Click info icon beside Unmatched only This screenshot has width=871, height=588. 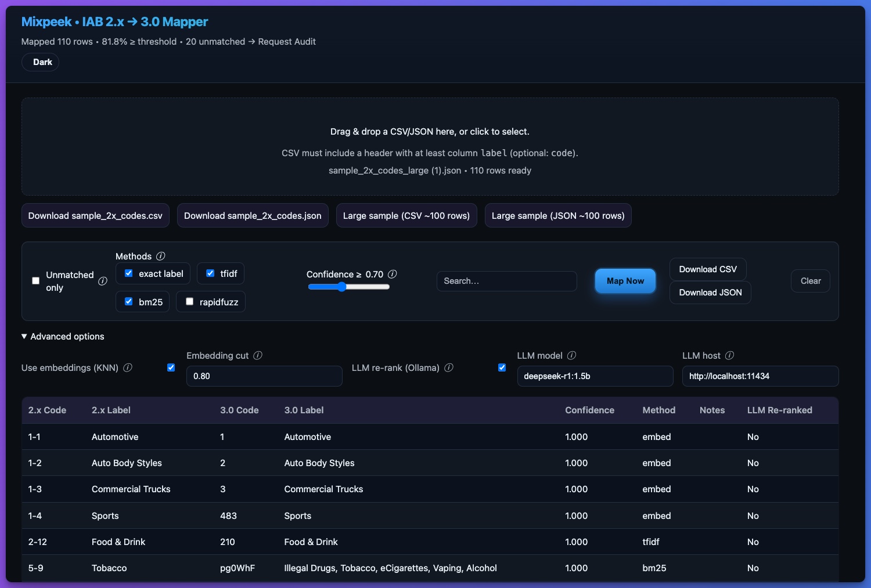[x=103, y=281]
